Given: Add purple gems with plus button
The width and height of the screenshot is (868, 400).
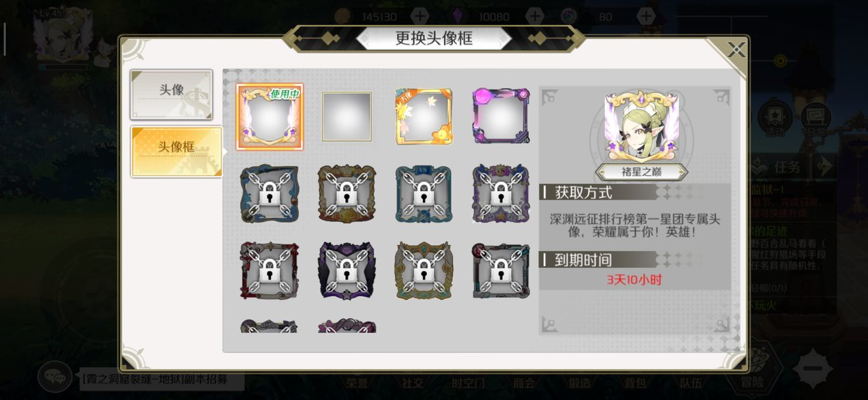Looking at the screenshot, I should [535, 16].
